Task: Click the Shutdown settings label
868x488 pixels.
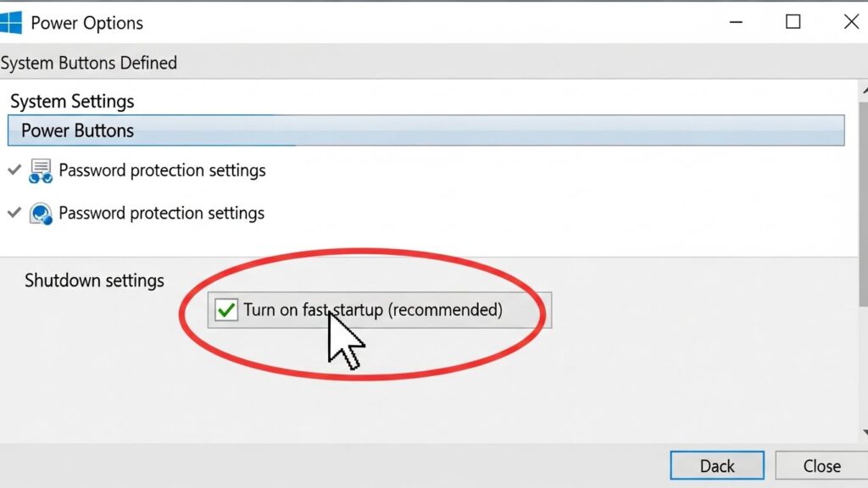Action: [x=94, y=280]
